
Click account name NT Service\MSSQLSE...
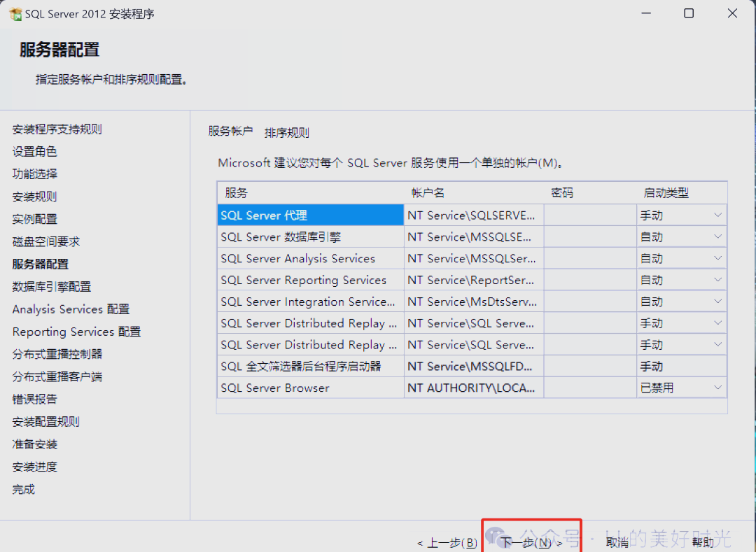coord(474,237)
